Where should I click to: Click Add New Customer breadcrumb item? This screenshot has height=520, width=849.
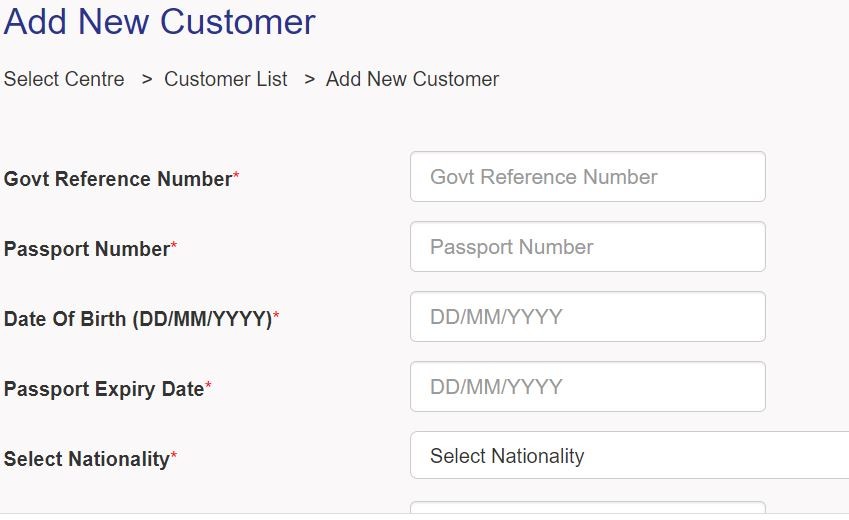[412, 79]
